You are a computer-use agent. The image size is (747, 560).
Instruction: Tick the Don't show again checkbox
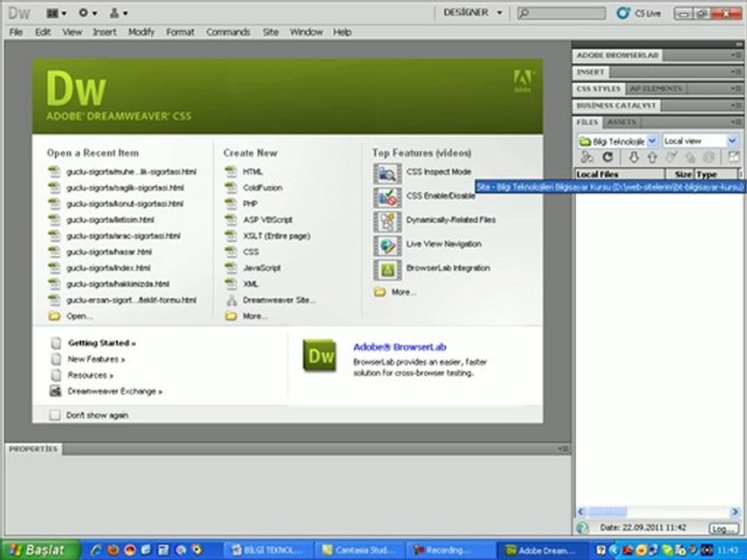pos(54,415)
